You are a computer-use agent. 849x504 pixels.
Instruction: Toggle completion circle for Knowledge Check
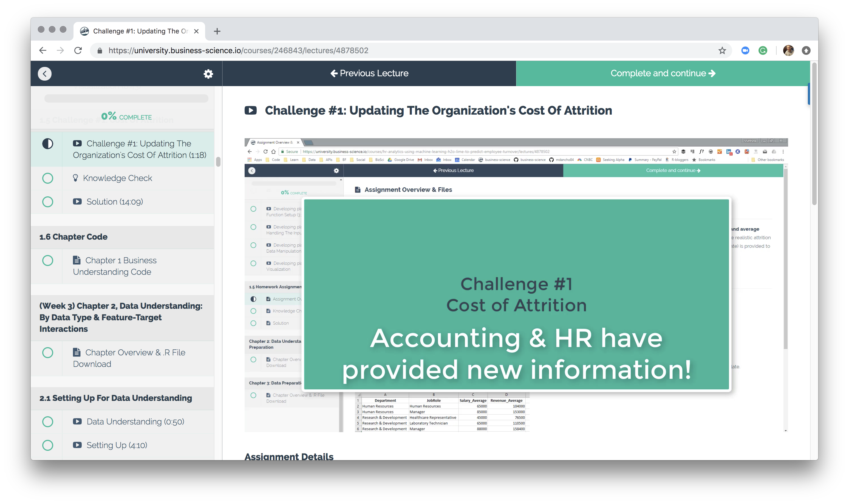click(x=48, y=178)
